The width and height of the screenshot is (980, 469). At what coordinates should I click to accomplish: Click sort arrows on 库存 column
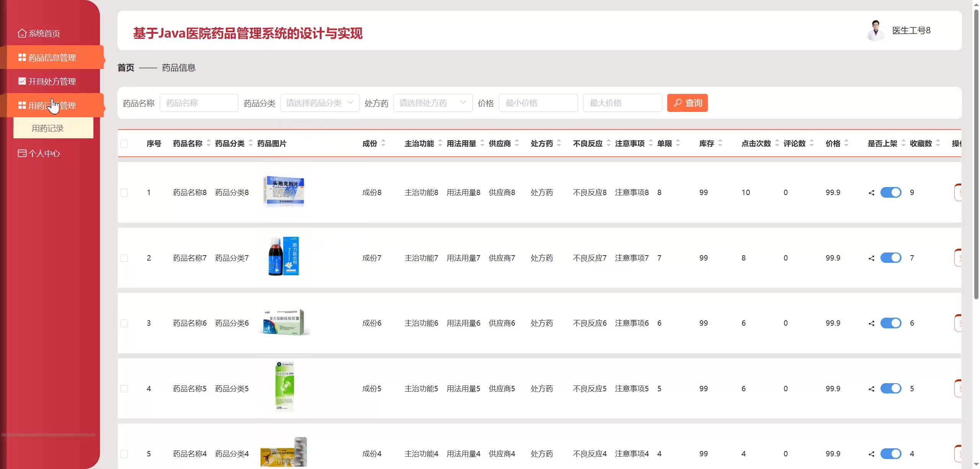tap(720, 143)
